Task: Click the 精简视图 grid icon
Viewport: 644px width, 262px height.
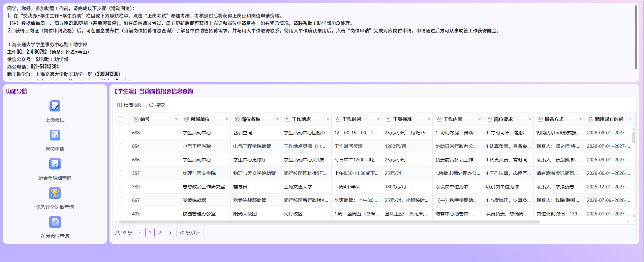Action: (120, 105)
